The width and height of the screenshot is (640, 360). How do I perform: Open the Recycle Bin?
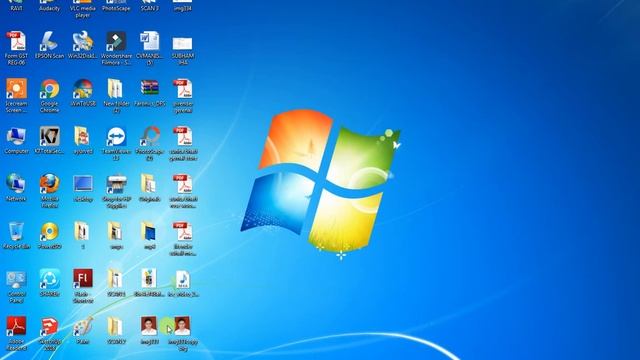tap(16, 232)
